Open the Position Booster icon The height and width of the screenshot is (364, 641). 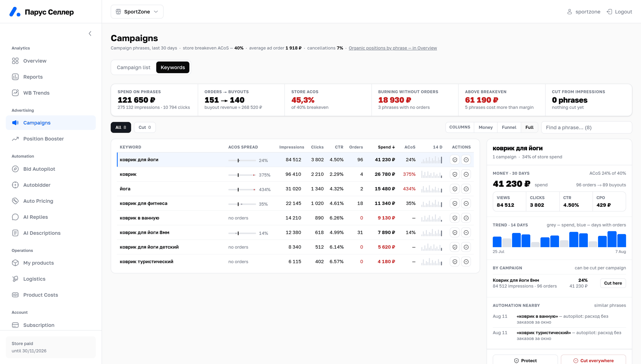tap(15, 139)
